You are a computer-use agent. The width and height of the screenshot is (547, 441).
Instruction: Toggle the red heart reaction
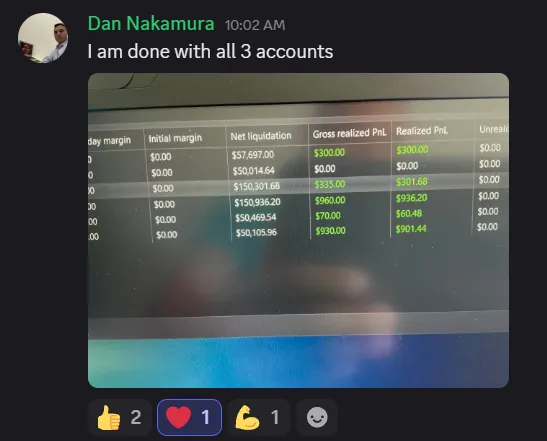[189, 417]
